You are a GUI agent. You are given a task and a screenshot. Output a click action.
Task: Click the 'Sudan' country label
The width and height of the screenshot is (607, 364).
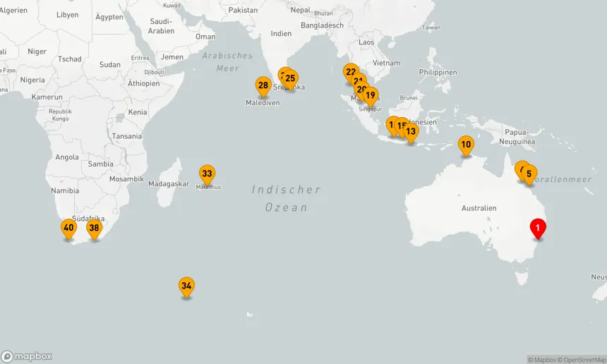pyautogui.click(x=110, y=65)
